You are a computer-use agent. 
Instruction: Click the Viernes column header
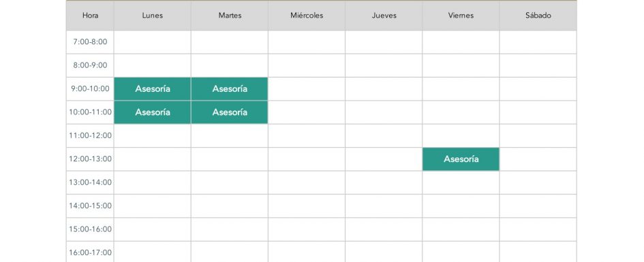point(461,16)
